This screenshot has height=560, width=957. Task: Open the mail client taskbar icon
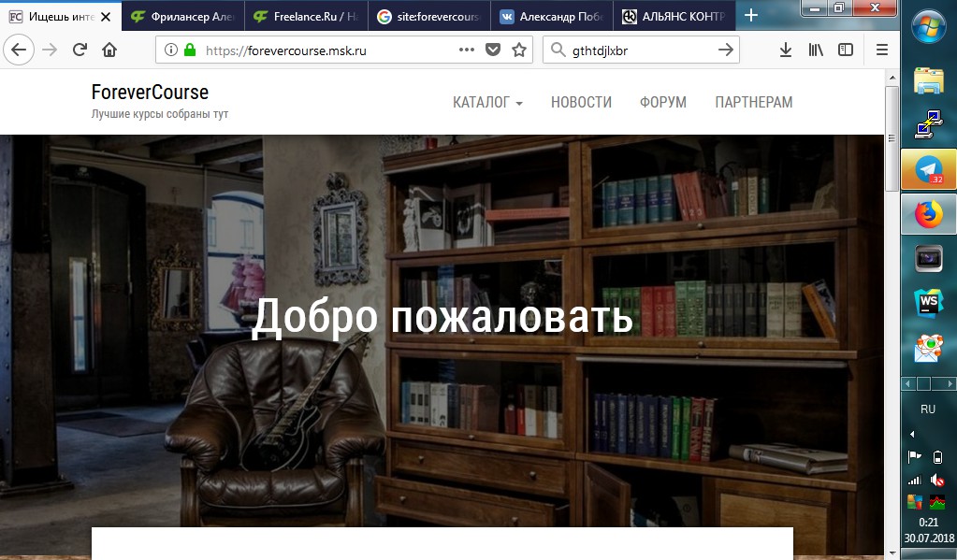point(928,349)
